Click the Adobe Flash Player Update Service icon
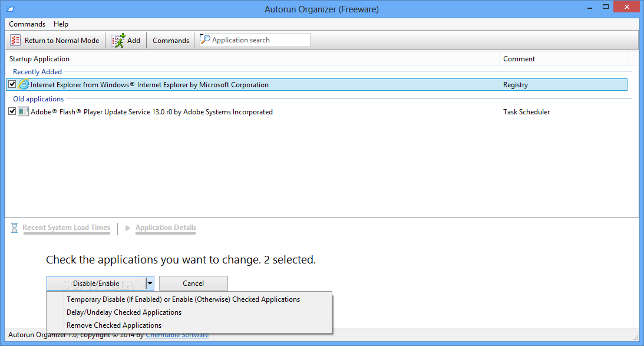 pos(24,111)
